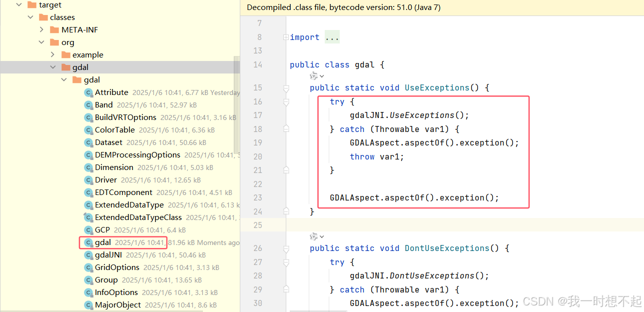Click the GCP class icon
Viewport: 644px width, 312px height.
pos(88,229)
